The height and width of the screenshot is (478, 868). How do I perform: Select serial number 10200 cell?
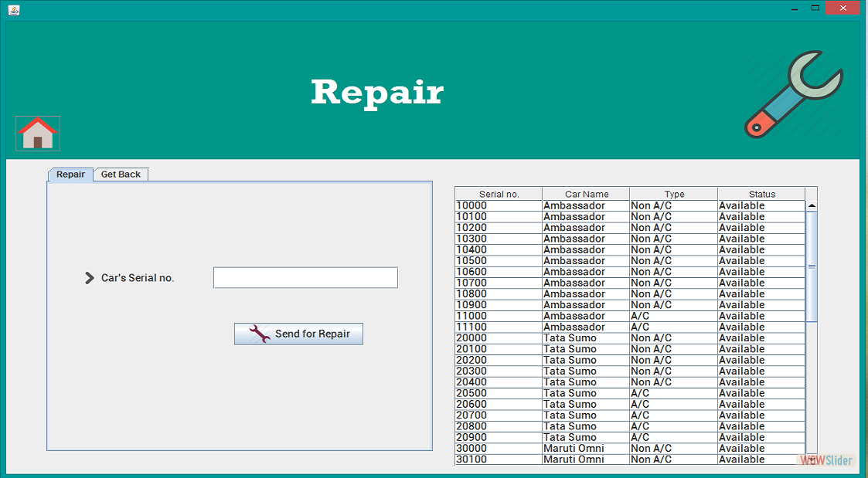[x=499, y=228]
